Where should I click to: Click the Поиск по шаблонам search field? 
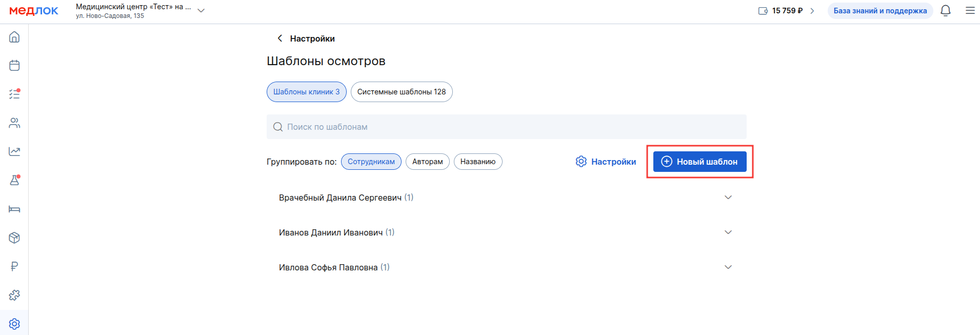(x=506, y=127)
